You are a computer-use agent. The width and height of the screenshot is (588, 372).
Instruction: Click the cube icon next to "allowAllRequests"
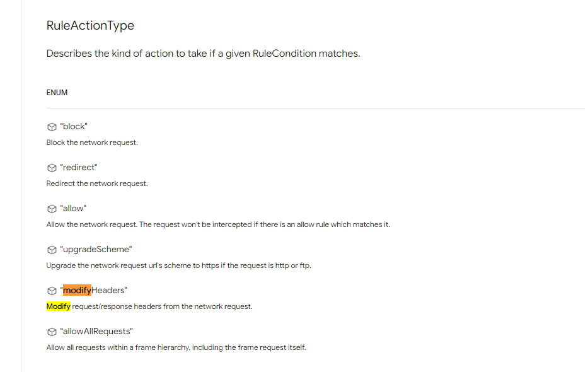point(52,332)
